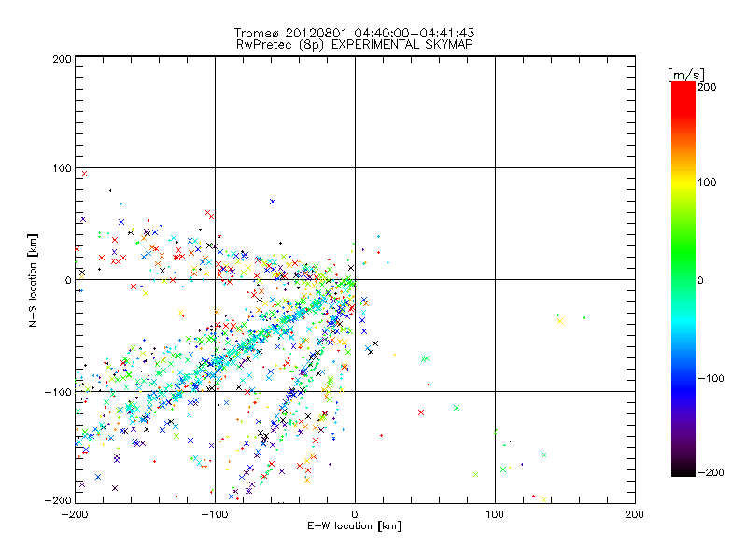Click the x-axis '0' tick label

click(x=355, y=514)
